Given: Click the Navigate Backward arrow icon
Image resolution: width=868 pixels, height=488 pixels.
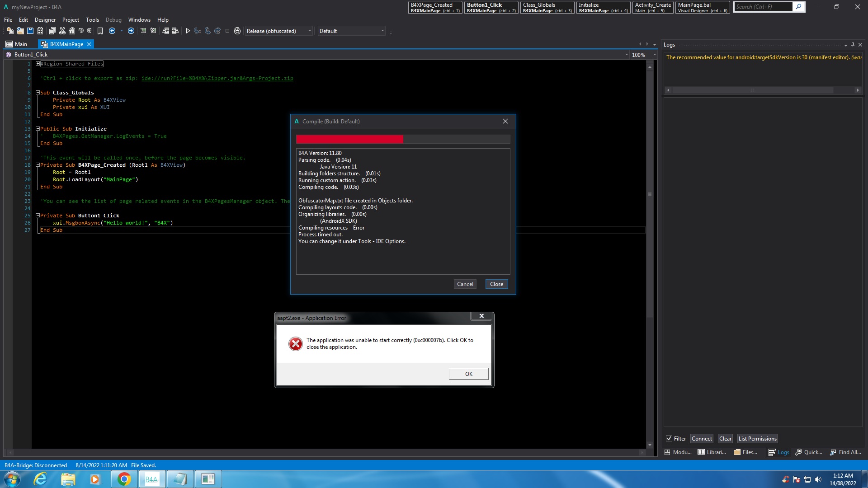Looking at the screenshot, I should (x=112, y=31).
